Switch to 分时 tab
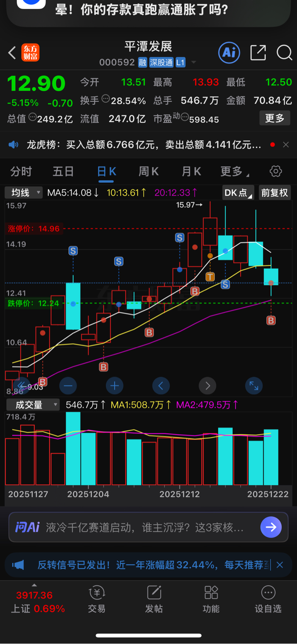 21,171
